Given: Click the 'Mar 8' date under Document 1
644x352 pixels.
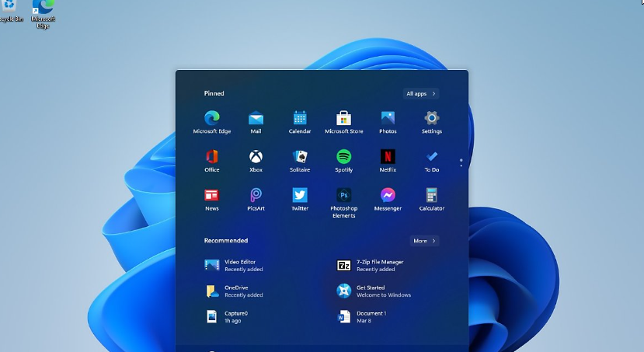Looking at the screenshot, I should 364,320.
